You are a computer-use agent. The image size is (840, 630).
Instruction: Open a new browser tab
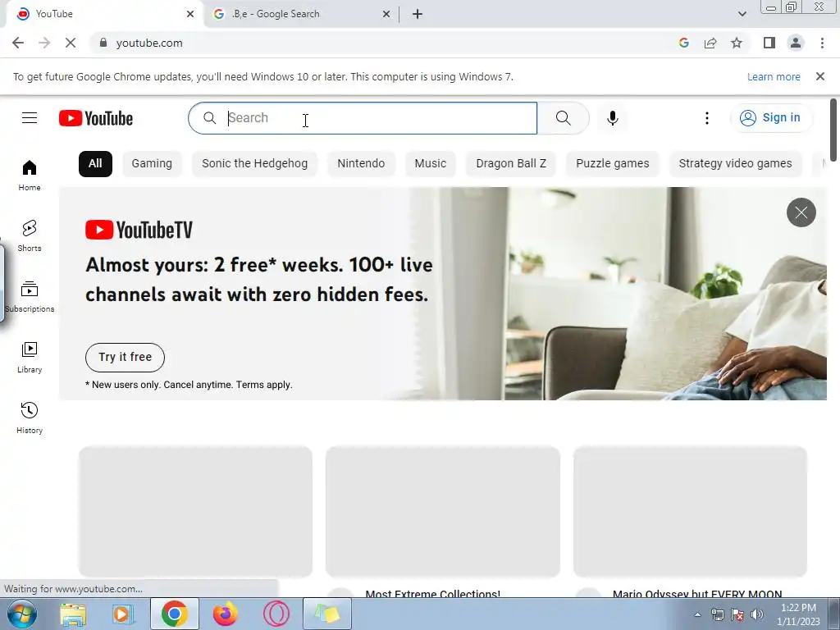418,14
